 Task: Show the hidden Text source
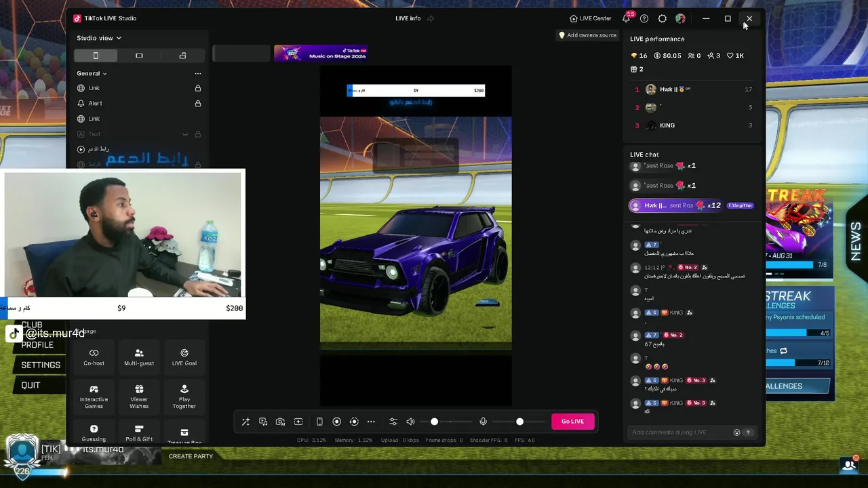pos(184,134)
